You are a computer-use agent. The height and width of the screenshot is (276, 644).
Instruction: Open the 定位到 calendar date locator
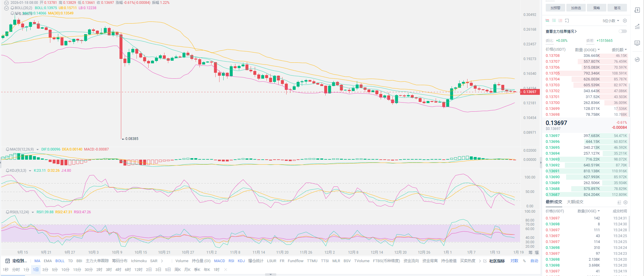(16, 261)
